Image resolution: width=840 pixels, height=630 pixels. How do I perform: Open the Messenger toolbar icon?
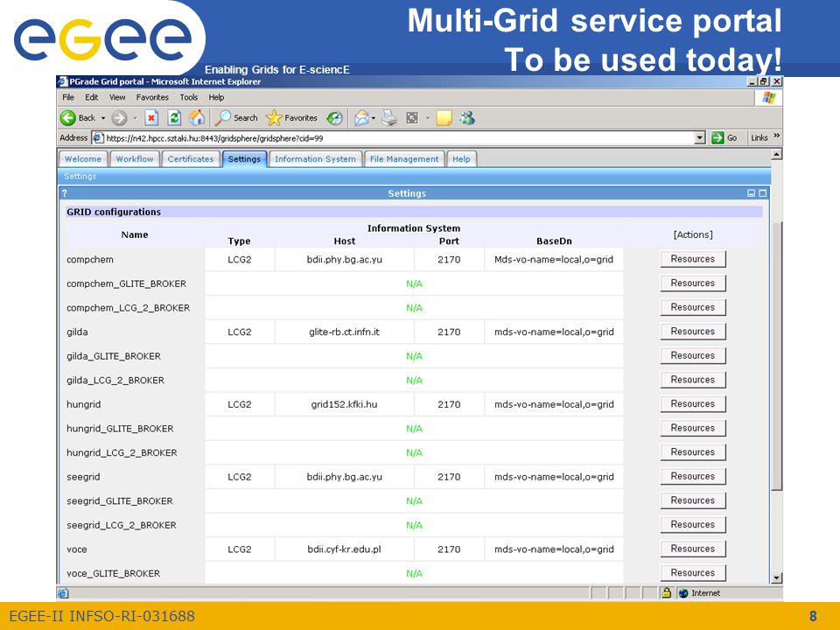point(467,118)
